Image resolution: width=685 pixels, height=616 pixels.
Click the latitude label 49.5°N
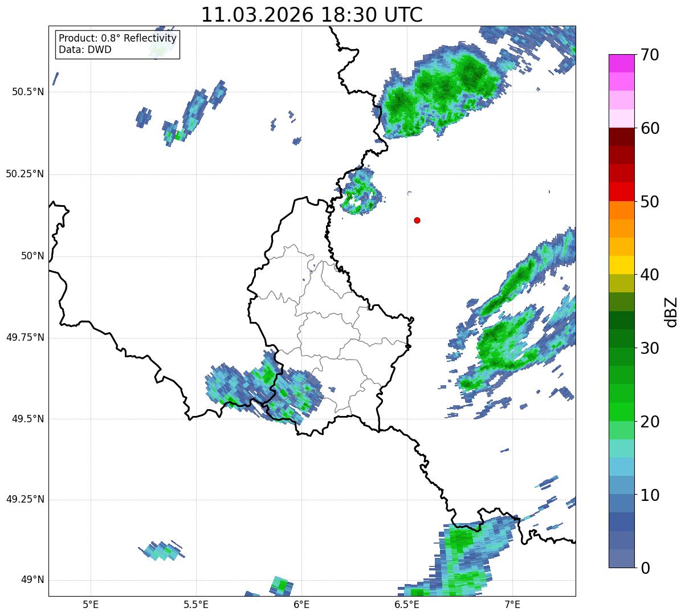tap(28, 419)
